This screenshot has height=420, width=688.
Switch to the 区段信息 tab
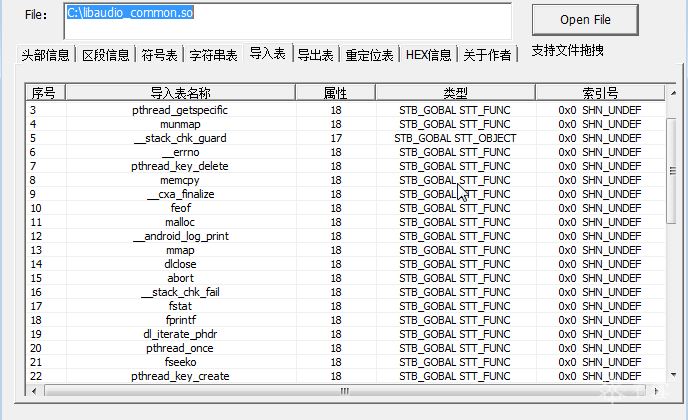(106, 55)
